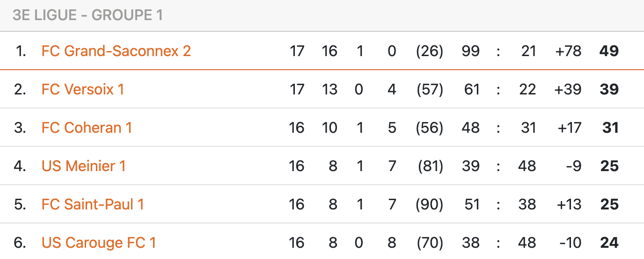The height and width of the screenshot is (259, 644).
Task: Click the 99 goals scored value
Action: pyautogui.click(x=470, y=51)
